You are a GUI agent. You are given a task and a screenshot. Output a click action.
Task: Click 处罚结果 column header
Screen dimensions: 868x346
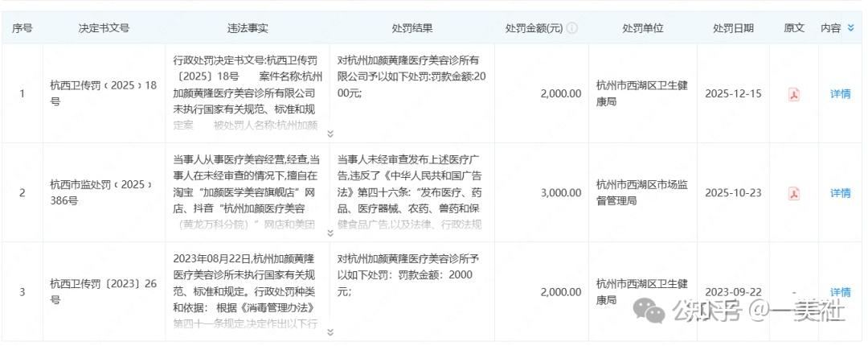click(411, 28)
